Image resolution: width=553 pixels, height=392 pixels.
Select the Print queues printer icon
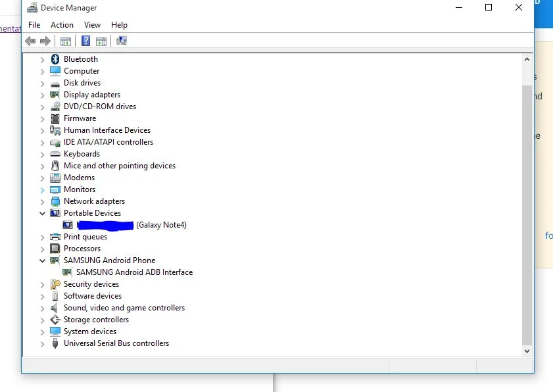point(55,237)
